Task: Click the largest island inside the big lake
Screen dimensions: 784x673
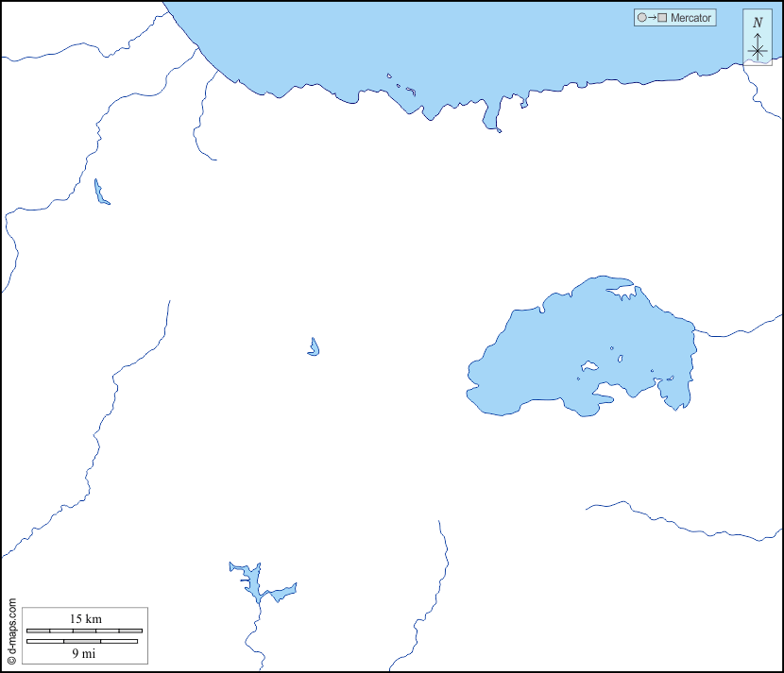Action: [x=590, y=366]
